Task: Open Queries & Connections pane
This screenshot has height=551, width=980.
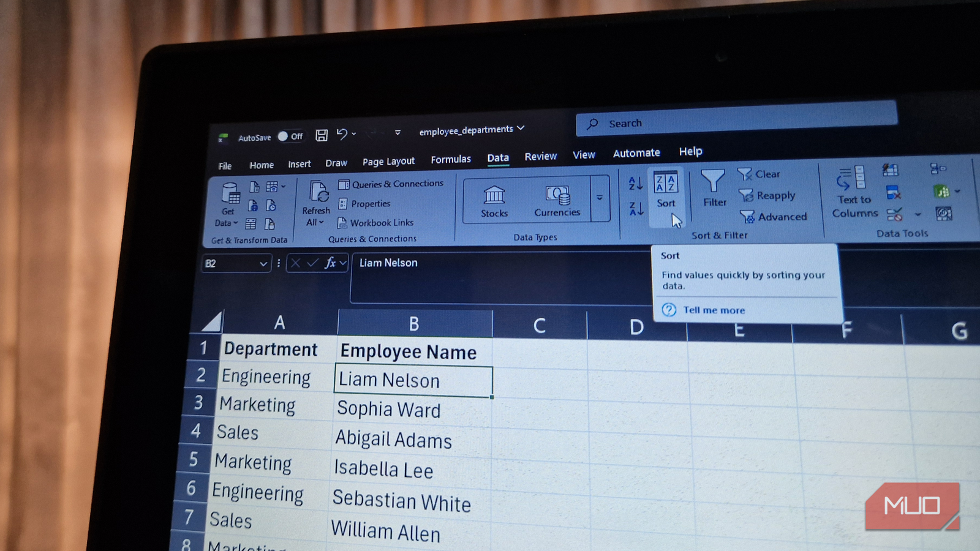Action: click(391, 184)
